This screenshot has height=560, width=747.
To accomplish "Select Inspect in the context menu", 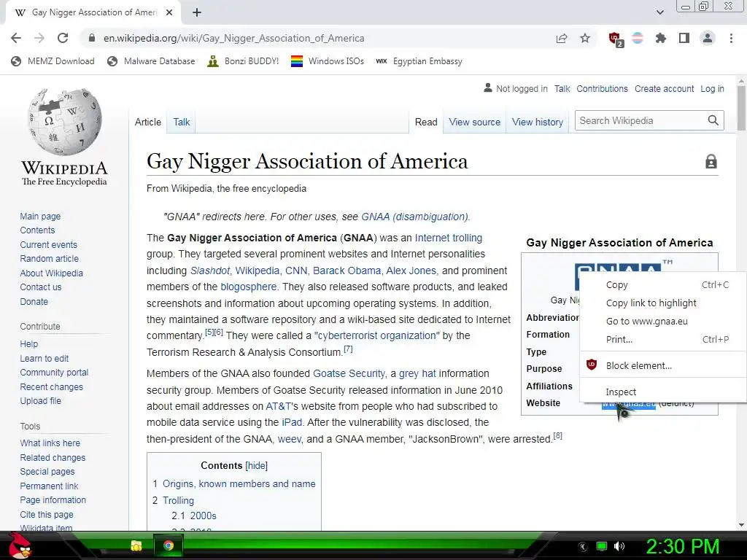I will tap(663, 392).
